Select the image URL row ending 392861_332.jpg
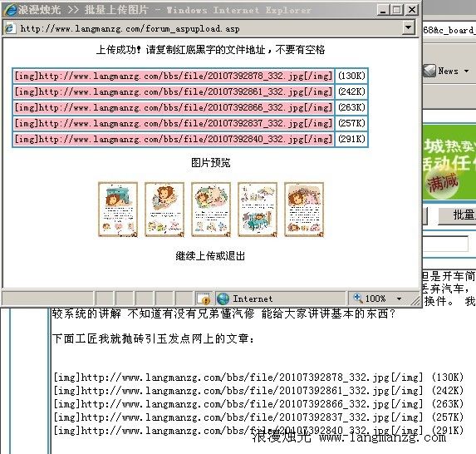The image size is (476, 454). coord(174,91)
